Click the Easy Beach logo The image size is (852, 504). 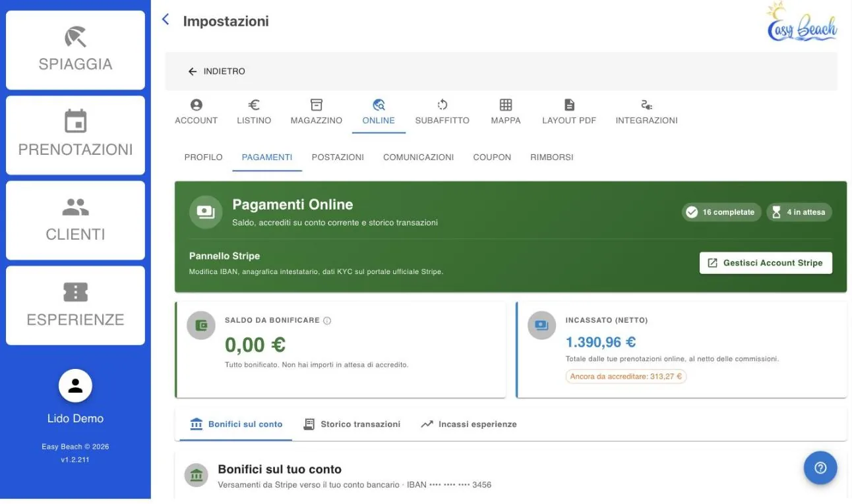point(802,22)
